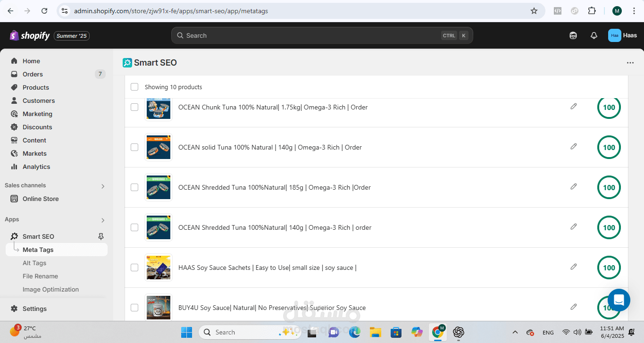
Task: Click the Online Store icon
Action: point(14,199)
